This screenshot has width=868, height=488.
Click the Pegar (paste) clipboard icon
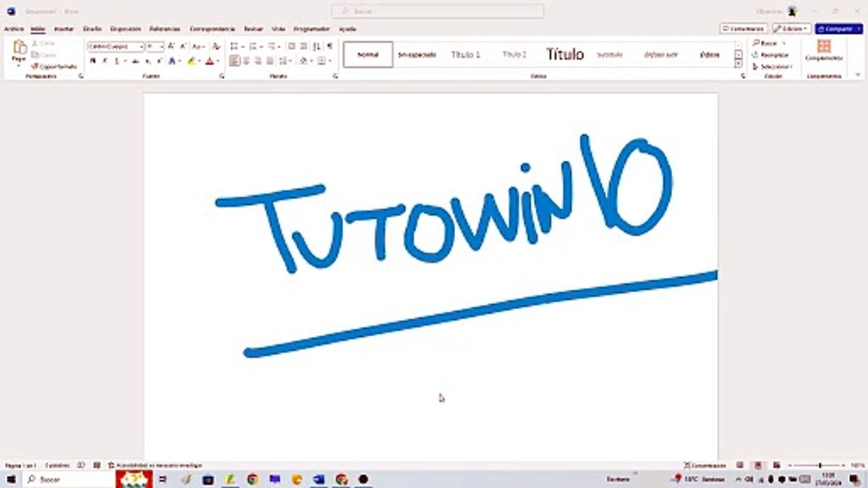coord(19,47)
